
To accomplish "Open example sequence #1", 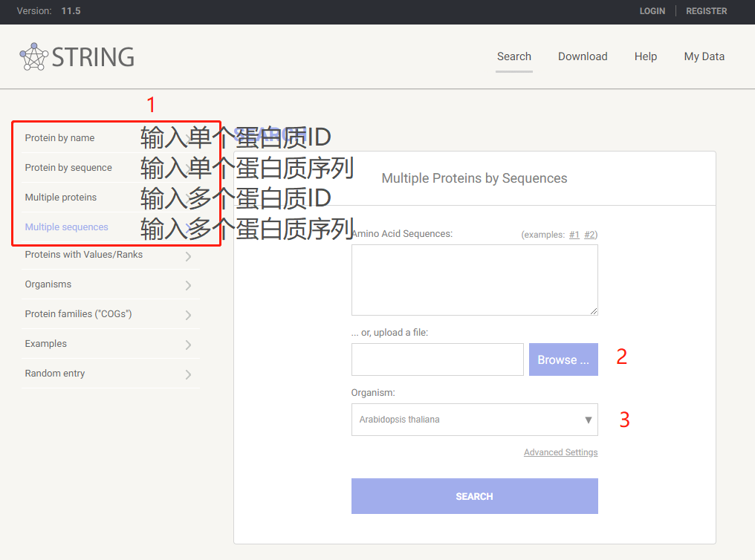I will coord(574,234).
